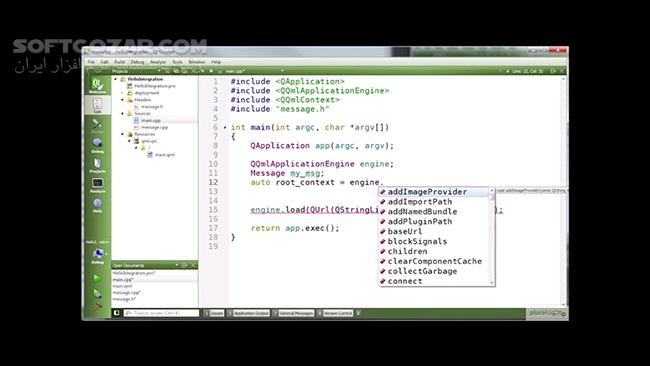Collapse the Sources folder
The width and height of the screenshot is (650, 366).
pyautogui.click(x=122, y=114)
